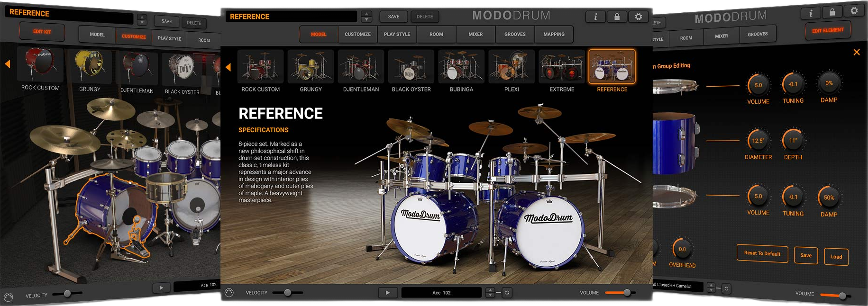Adjust the VELOCITY slider in the left window
Image resolution: width=868 pixels, height=306 pixels.
pyautogui.click(x=67, y=294)
